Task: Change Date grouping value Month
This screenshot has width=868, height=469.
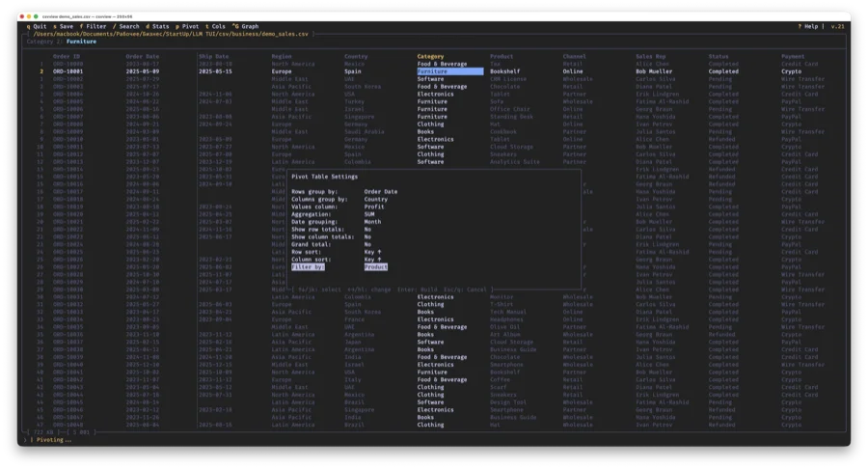Action: 371,222
